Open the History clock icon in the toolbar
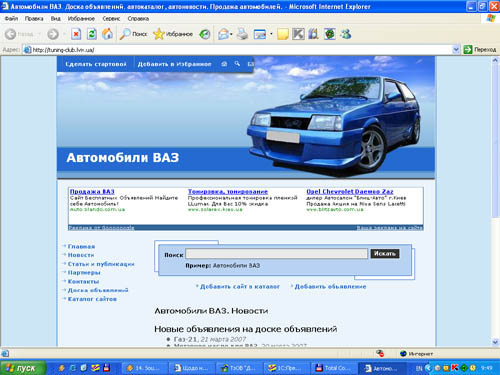 coord(205,34)
